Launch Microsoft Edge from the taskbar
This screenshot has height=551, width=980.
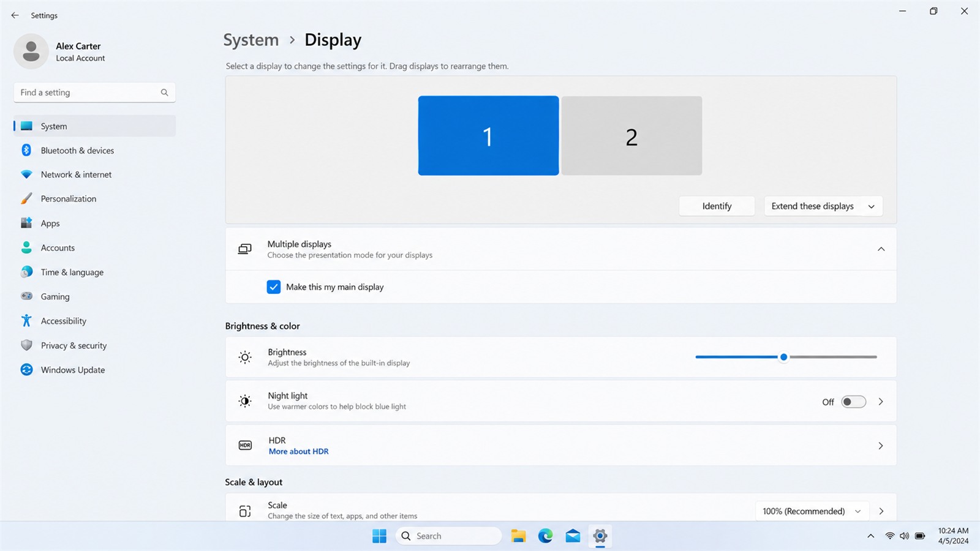point(546,536)
